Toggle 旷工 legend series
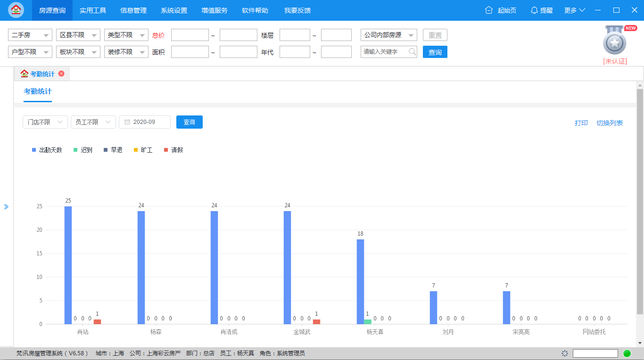 point(143,150)
